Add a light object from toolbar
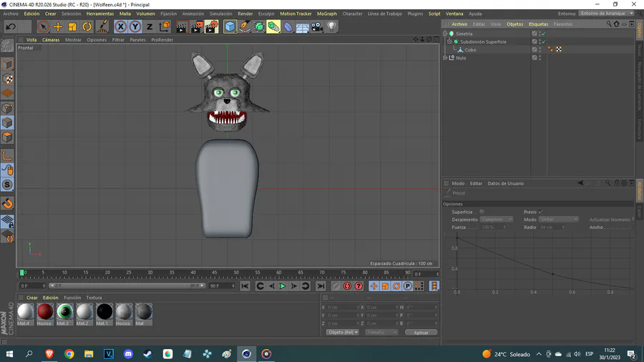 [331, 26]
